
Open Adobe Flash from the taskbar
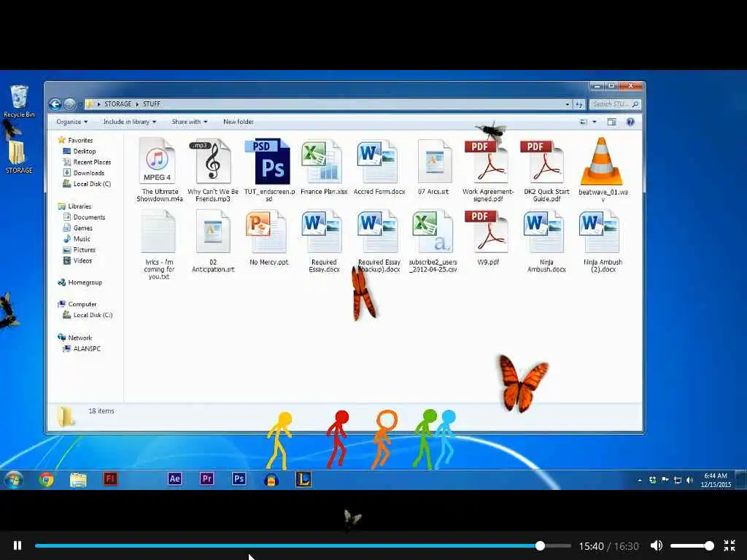tap(110, 478)
